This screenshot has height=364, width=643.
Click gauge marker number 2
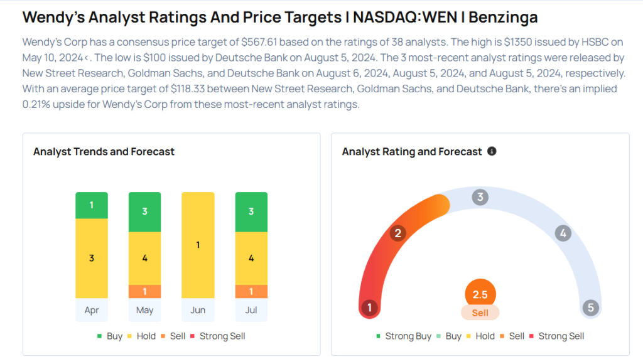[397, 233]
